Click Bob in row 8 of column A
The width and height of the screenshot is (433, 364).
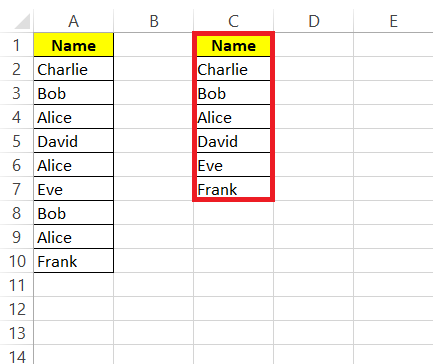tap(74, 213)
